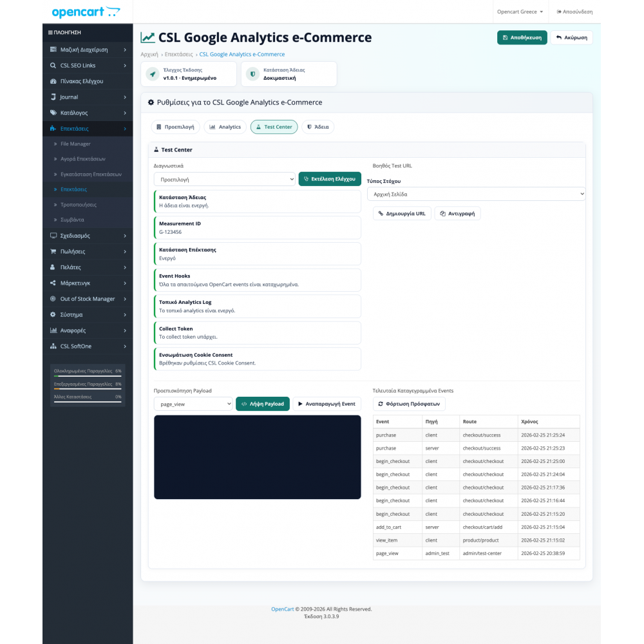Switch to the Άδεια tab
The height and width of the screenshot is (644, 644).
point(318,127)
